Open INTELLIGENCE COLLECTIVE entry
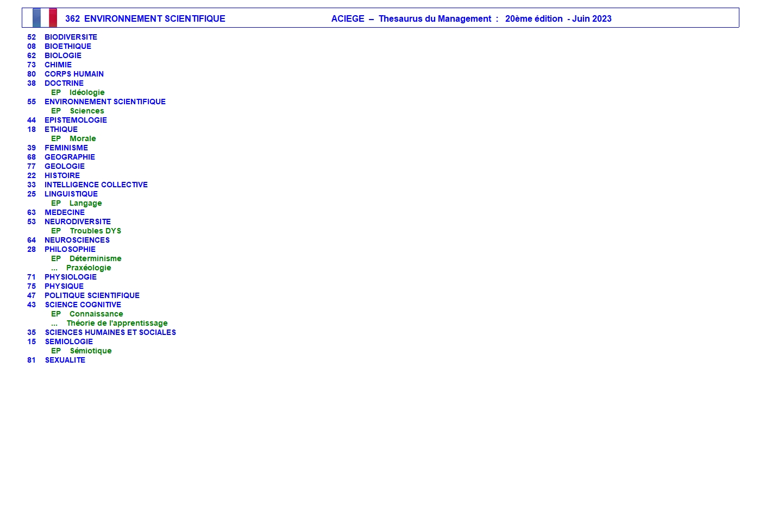766x532 pixels. (96, 185)
